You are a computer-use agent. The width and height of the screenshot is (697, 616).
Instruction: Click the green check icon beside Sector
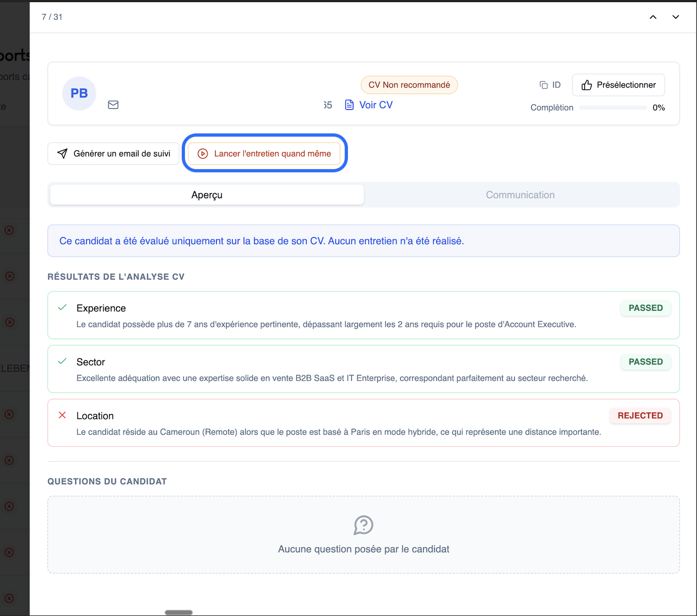coord(63,361)
